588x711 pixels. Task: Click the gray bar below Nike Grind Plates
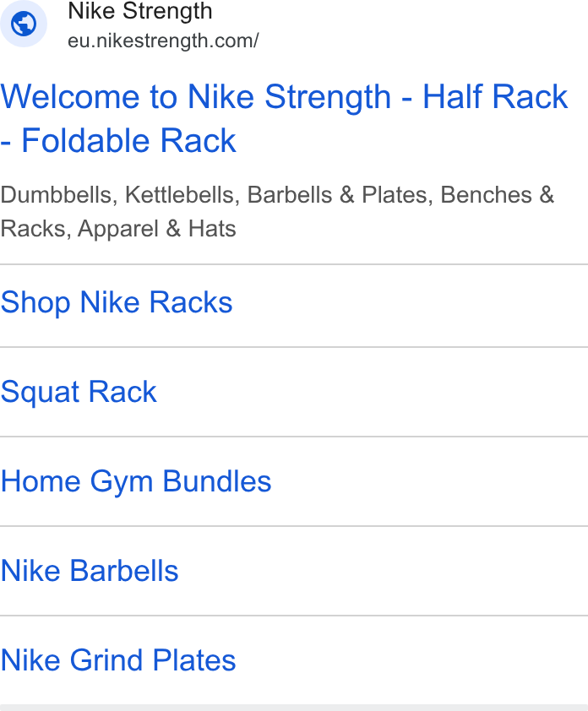point(294,708)
